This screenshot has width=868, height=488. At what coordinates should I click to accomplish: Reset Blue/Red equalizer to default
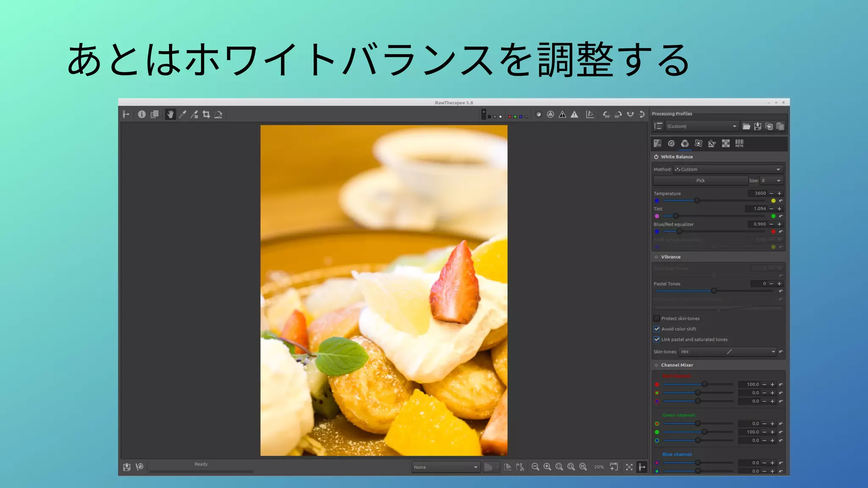pyautogui.click(x=781, y=231)
